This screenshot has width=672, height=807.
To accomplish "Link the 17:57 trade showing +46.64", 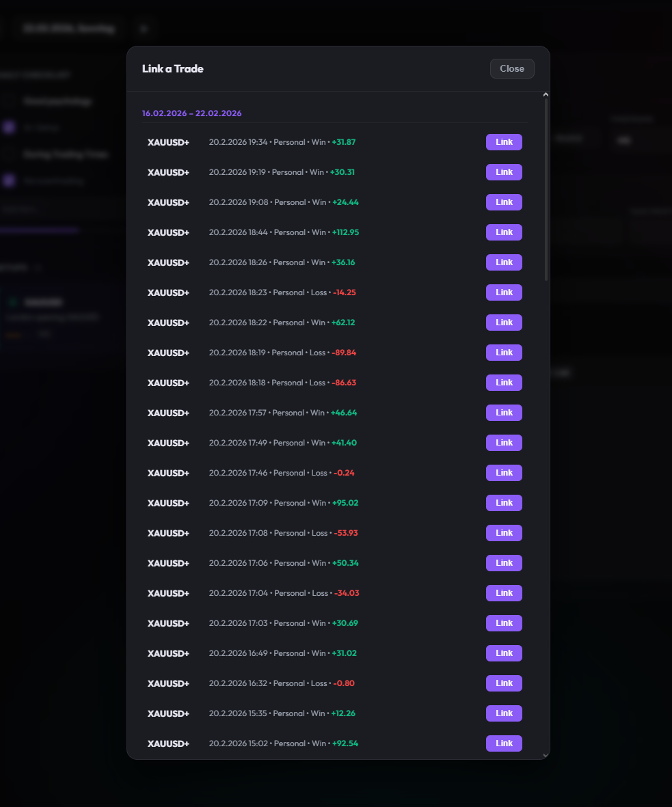I will [x=504, y=412].
